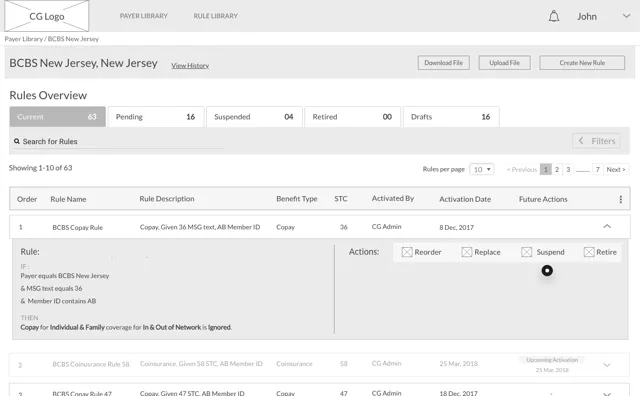Screen dimensions: 640x396
Task: Click Future Actions column header
Action: [x=543, y=199]
